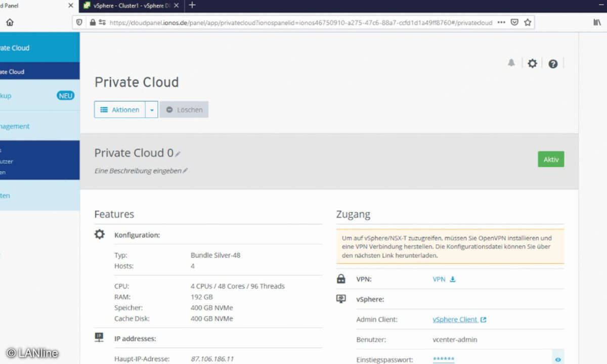Image resolution: width=607 pixels, height=364 pixels.
Task: Open the Management sidebar section
Action: [39, 126]
